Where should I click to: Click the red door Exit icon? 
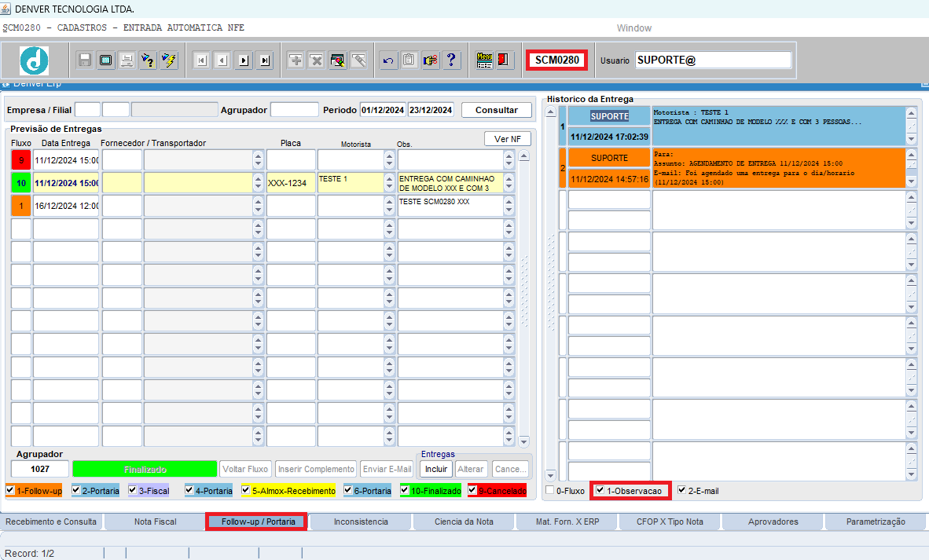click(505, 60)
